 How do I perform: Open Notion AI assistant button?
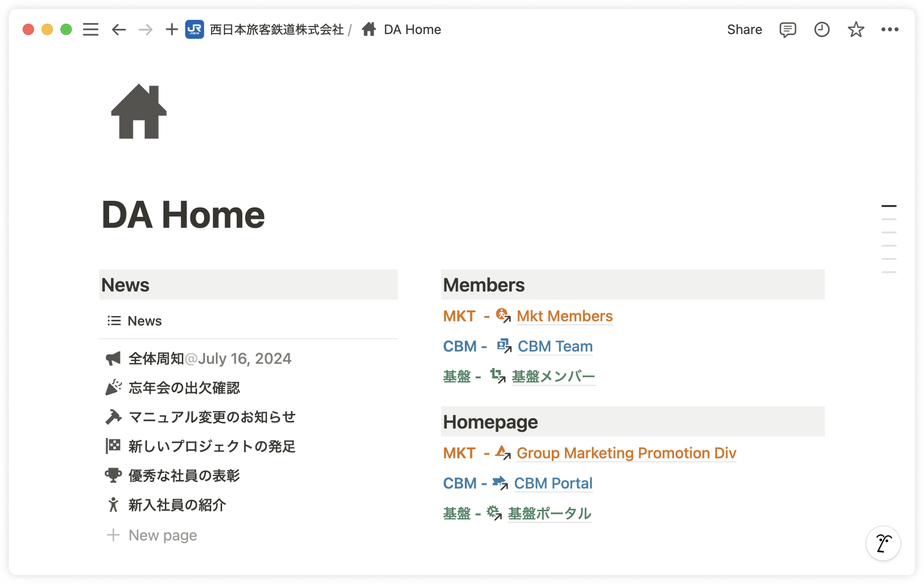[x=883, y=543]
